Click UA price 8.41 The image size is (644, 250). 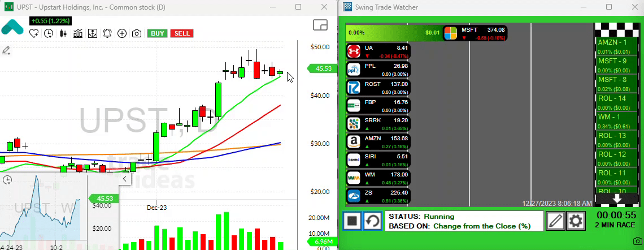[x=402, y=48]
